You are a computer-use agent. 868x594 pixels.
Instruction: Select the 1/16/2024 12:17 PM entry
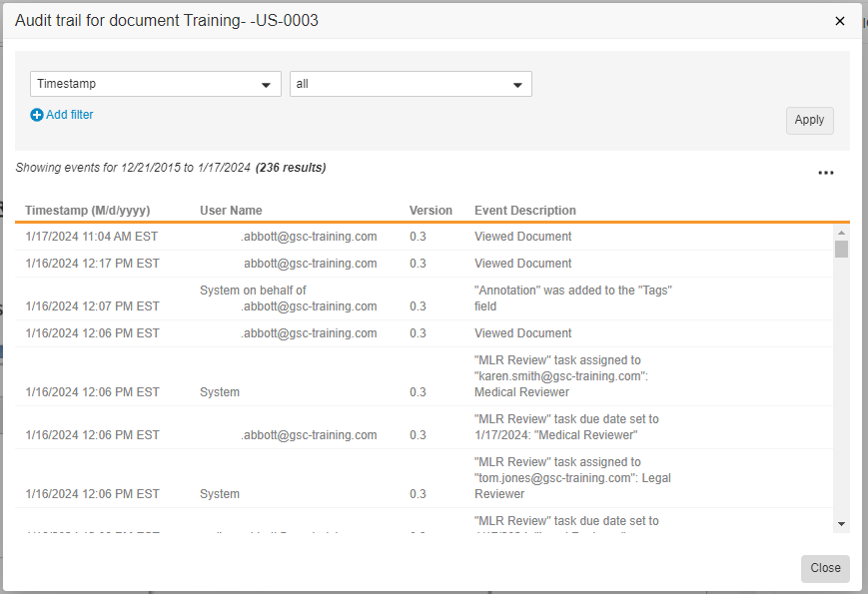92,264
